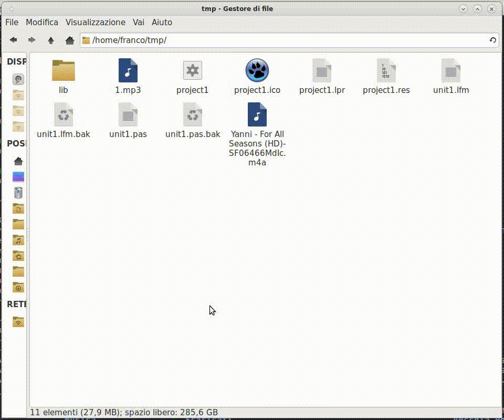The height and width of the screenshot is (420, 504).
Task: Go forward with the right arrow icon
Action: coord(31,40)
